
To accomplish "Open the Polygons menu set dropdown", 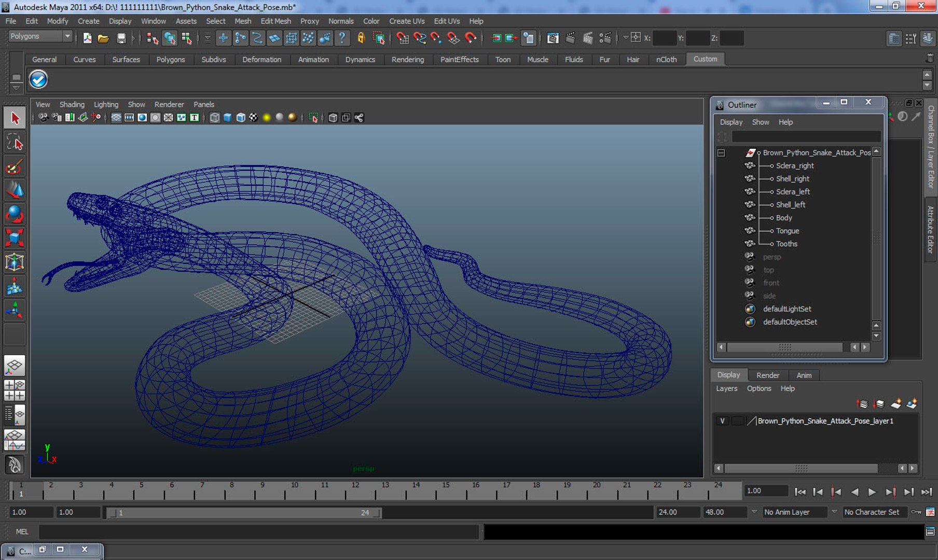I will [40, 36].
